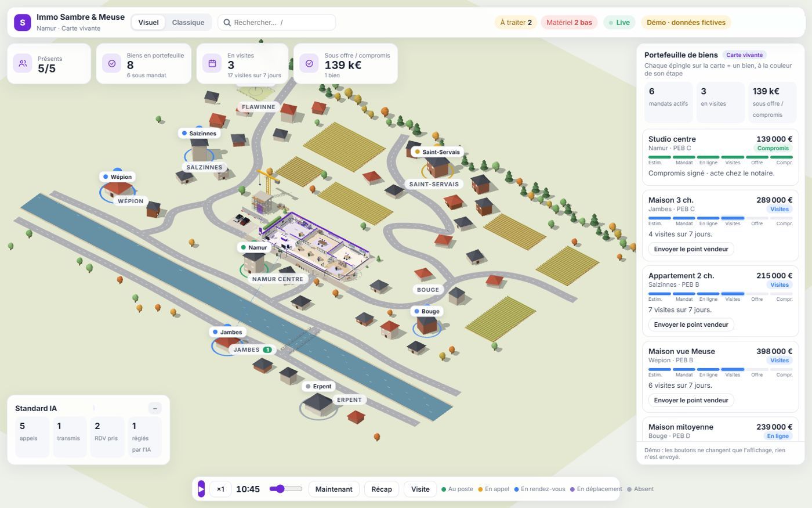Click the Maintenant button

pyautogui.click(x=333, y=489)
